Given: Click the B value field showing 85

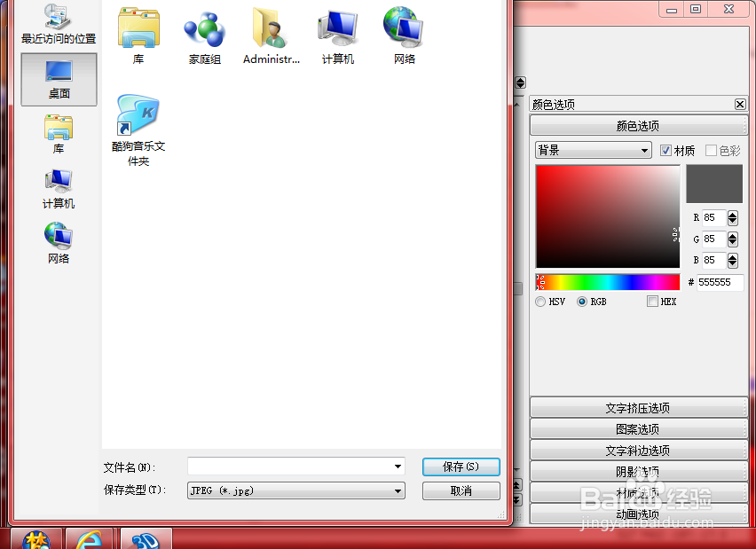Looking at the screenshot, I should (x=714, y=260).
